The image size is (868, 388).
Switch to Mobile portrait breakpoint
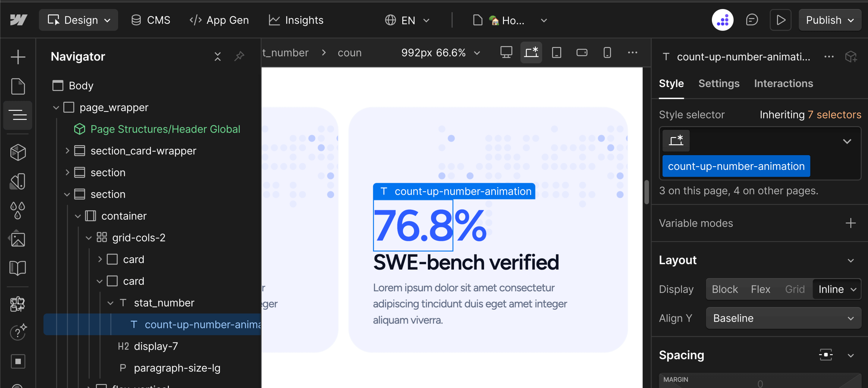[607, 52]
